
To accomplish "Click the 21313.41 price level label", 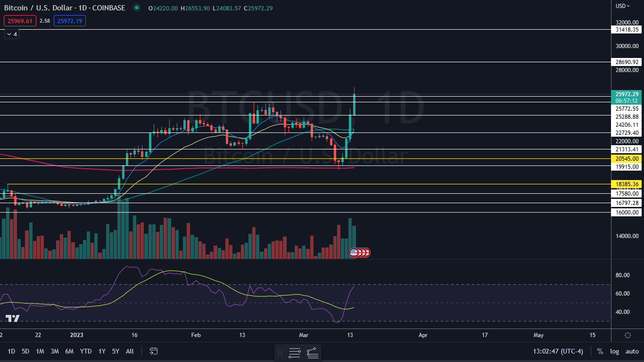I will (627, 149).
